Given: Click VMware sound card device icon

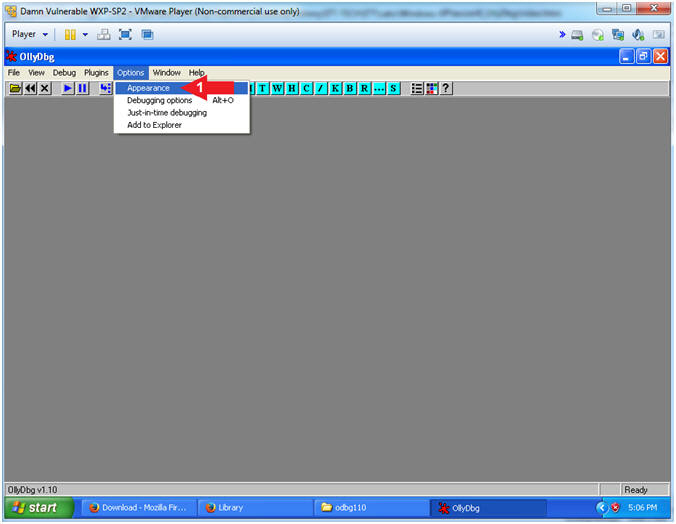Looking at the screenshot, I should (638, 35).
